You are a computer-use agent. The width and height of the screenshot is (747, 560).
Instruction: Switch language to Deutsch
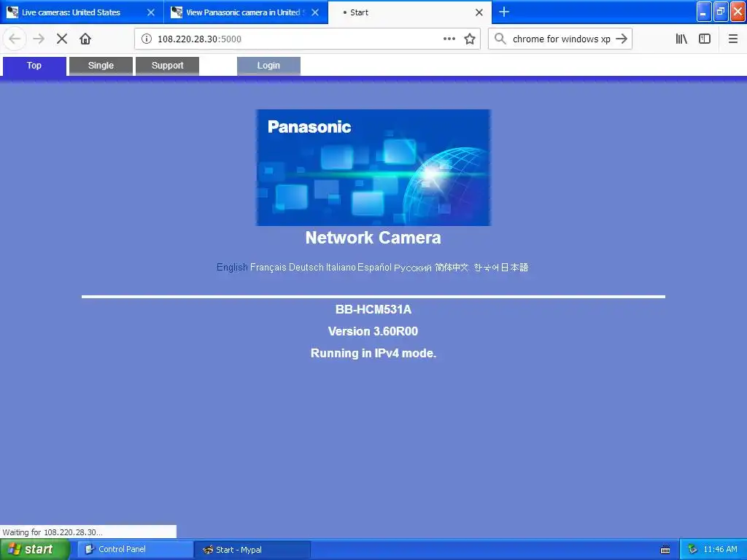(x=306, y=267)
